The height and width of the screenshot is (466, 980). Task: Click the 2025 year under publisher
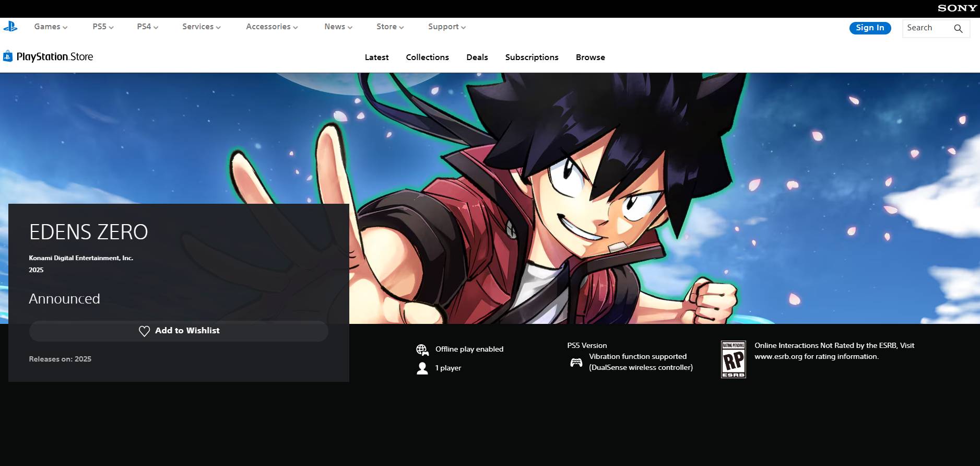(36, 270)
